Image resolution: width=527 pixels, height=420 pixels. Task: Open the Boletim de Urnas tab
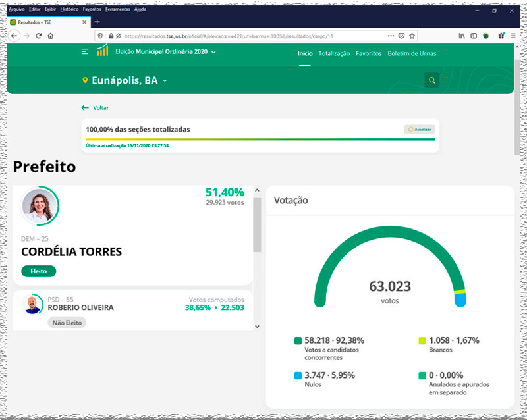[412, 53]
